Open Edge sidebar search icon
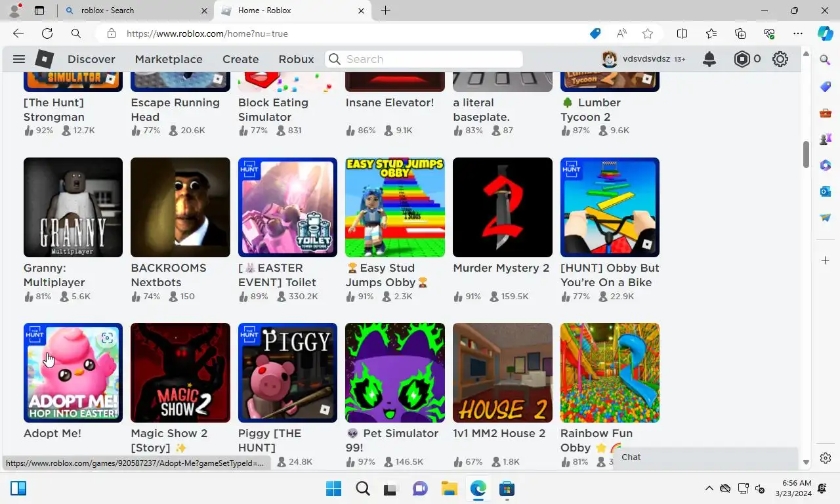The width and height of the screenshot is (840, 504). coord(826,60)
